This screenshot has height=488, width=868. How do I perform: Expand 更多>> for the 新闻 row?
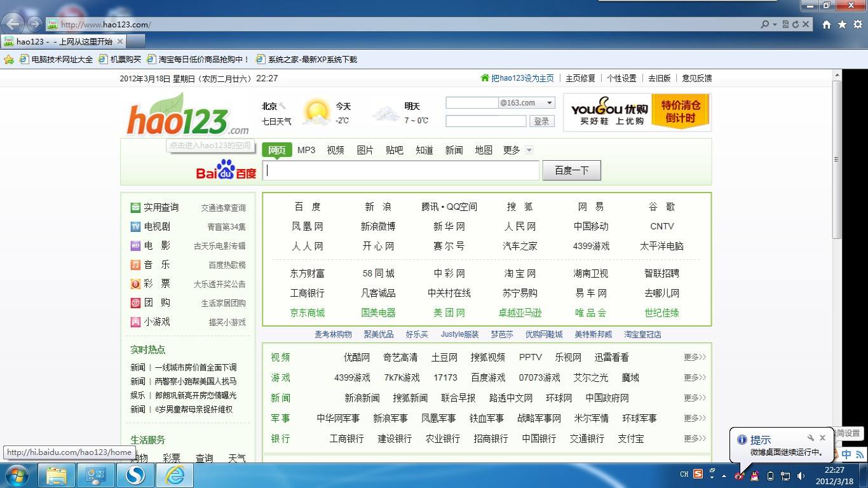(x=695, y=398)
